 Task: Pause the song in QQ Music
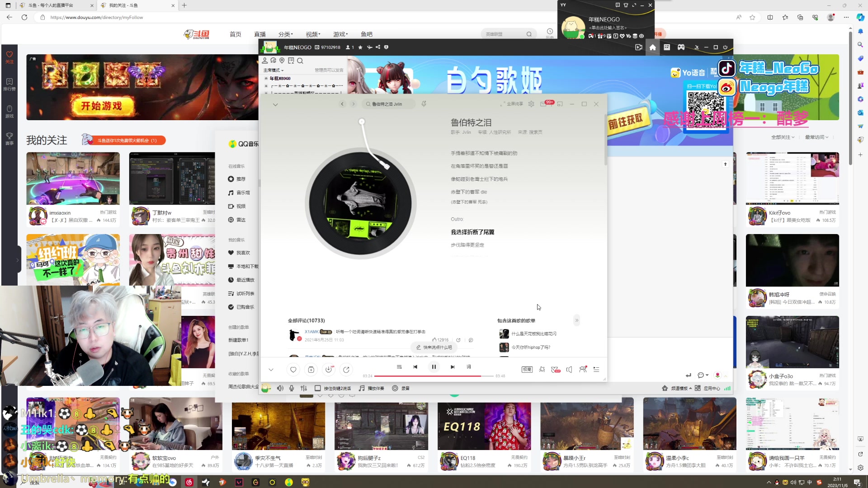[434, 367]
